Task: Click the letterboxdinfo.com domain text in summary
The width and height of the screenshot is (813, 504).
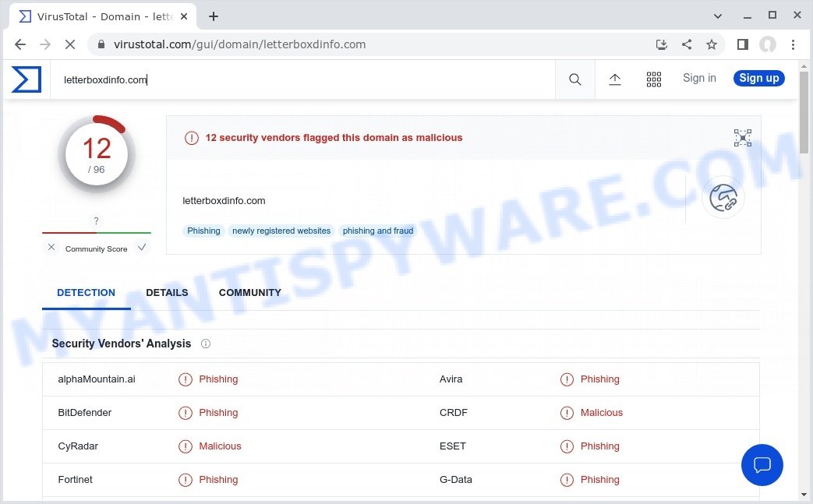Action: coord(224,201)
